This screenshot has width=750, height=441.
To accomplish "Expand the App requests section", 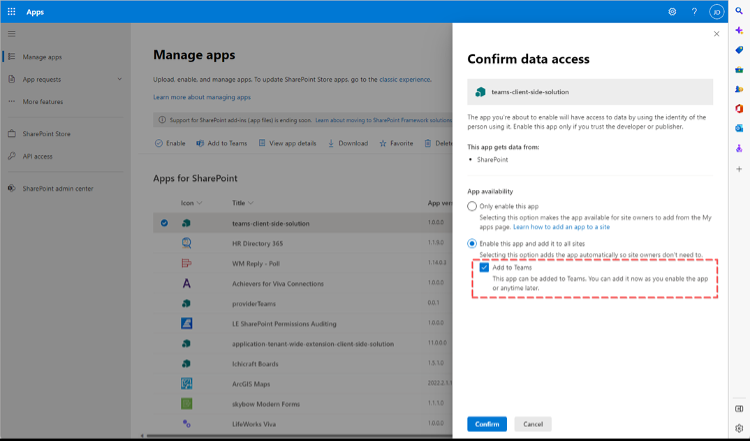I will point(120,79).
